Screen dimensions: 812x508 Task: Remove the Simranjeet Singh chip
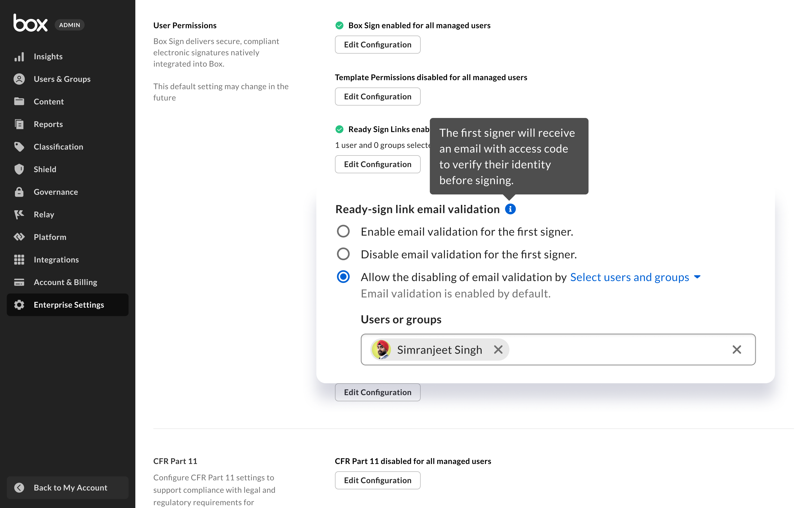pos(498,349)
